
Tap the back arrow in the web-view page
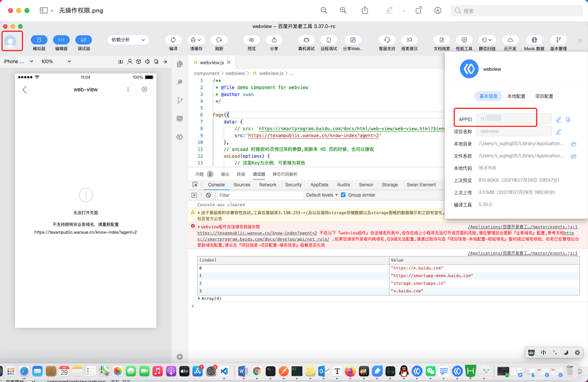tap(24, 89)
